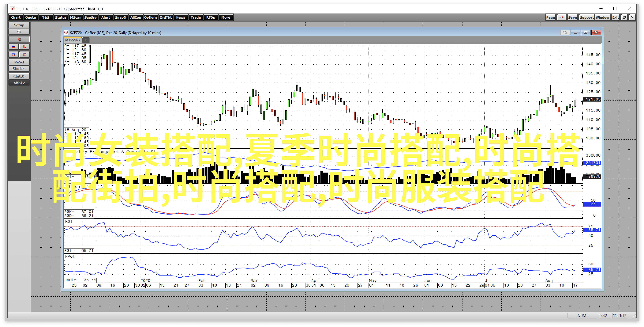This screenshot has height=327, width=644.
Task: Click the Options toolbar button
Action: click(150, 17)
